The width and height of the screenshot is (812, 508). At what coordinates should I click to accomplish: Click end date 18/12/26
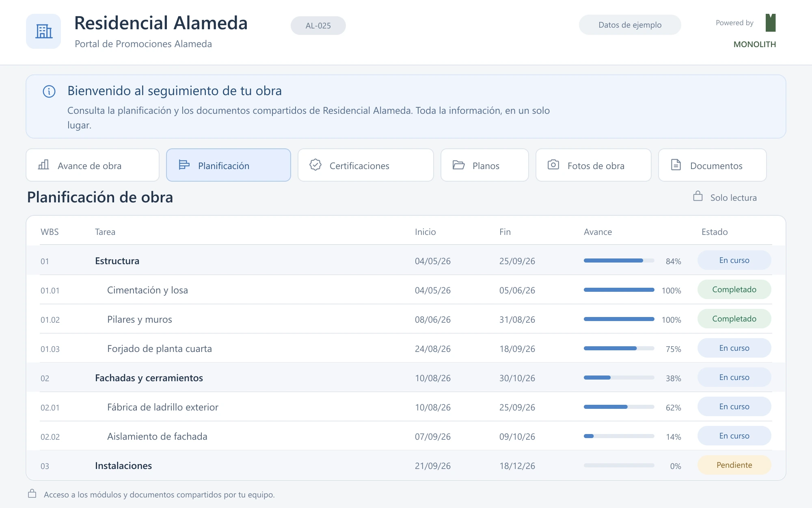(517, 466)
